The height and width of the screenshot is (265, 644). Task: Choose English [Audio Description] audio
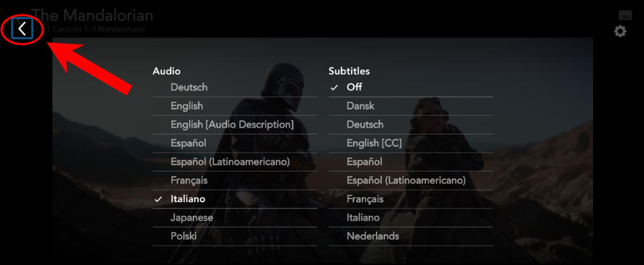point(235,124)
